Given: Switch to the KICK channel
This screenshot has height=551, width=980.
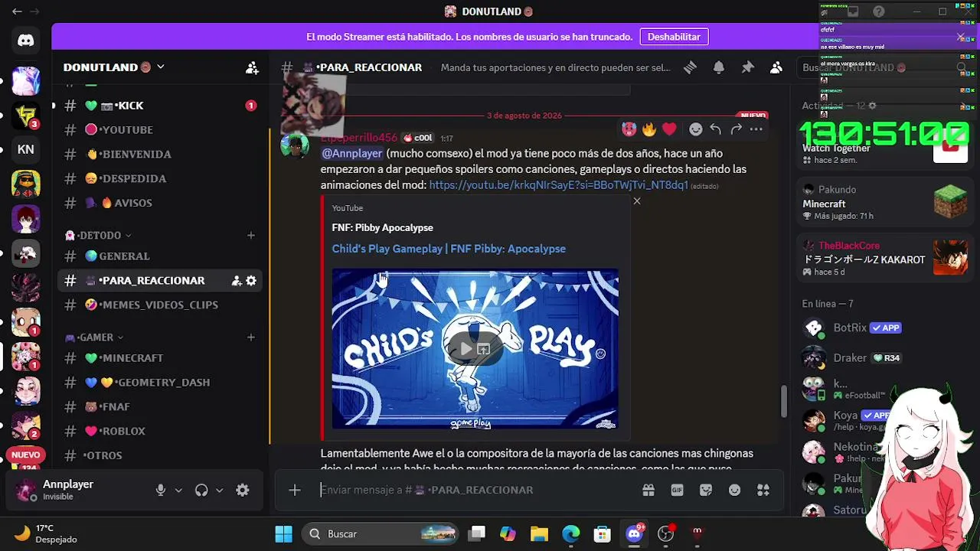Looking at the screenshot, I should (159, 106).
